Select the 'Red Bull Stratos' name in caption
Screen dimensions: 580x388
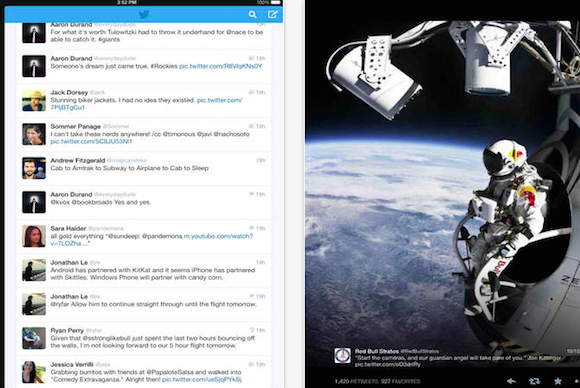[x=377, y=351]
